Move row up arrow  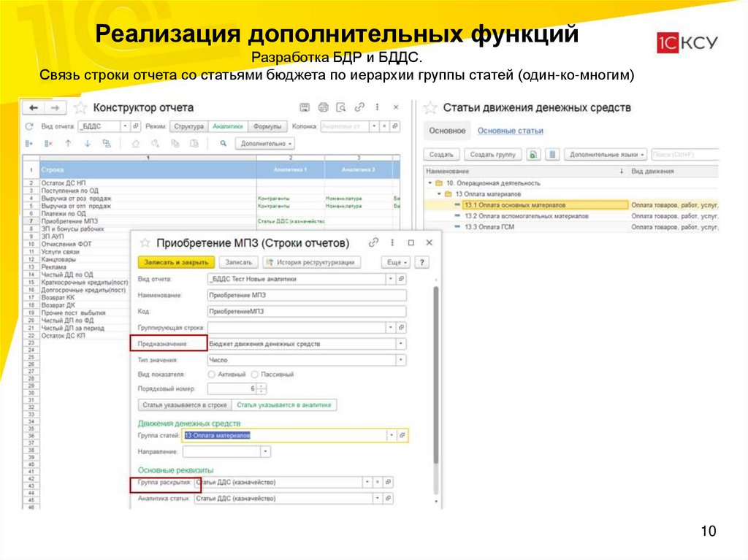pos(68,144)
